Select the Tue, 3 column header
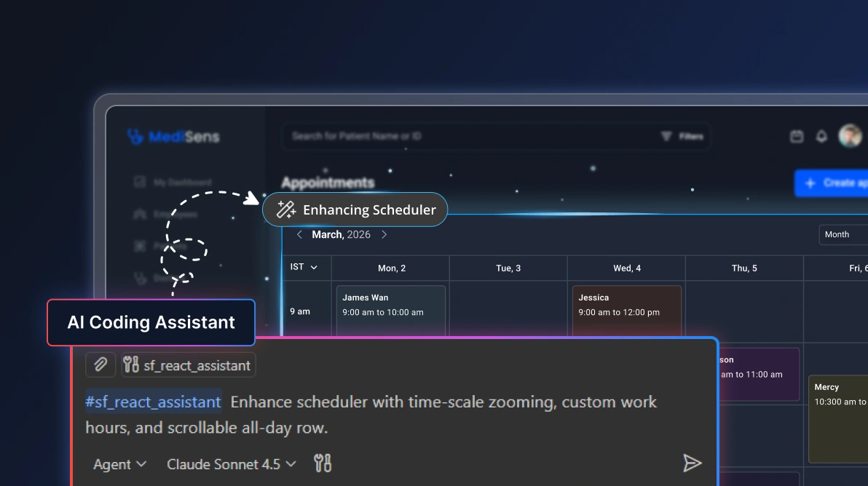The height and width of the screenshot is (486, 868). click(x=508, y=268)
